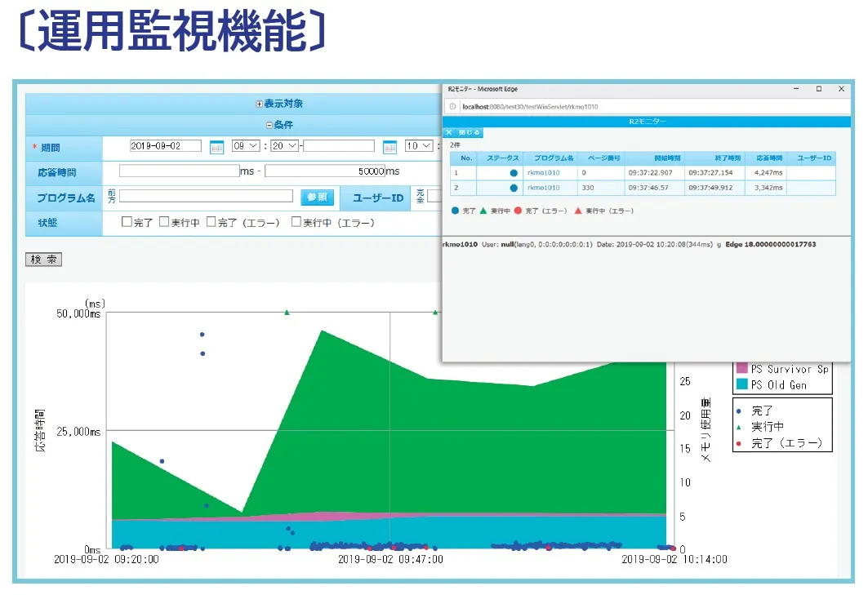Screen dimensions: 868x595
Task: Open the start date calendar picker icon
Action: click(x=216, y=147)
